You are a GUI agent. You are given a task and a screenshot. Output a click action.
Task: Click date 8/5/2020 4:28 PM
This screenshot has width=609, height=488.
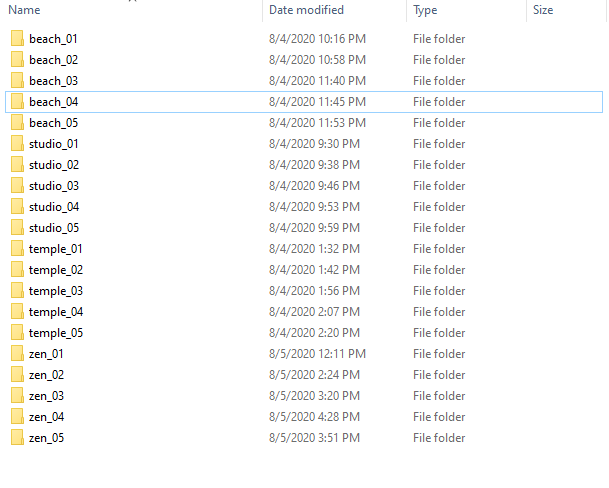(315, 417)
